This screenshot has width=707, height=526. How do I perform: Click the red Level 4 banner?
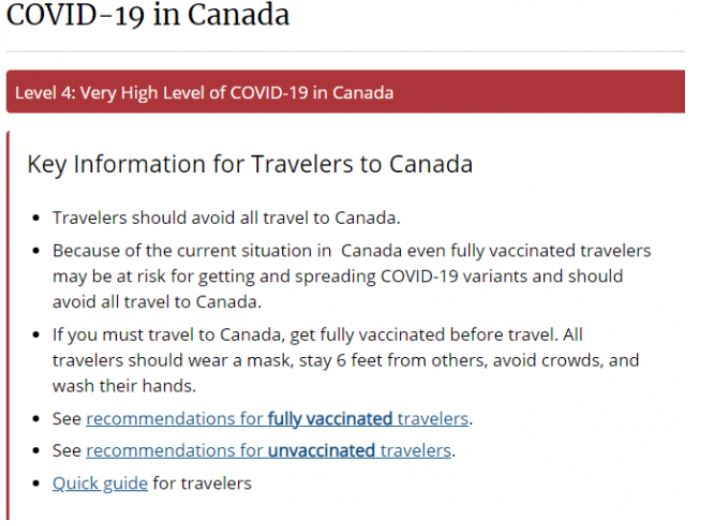tap(345, 93)
